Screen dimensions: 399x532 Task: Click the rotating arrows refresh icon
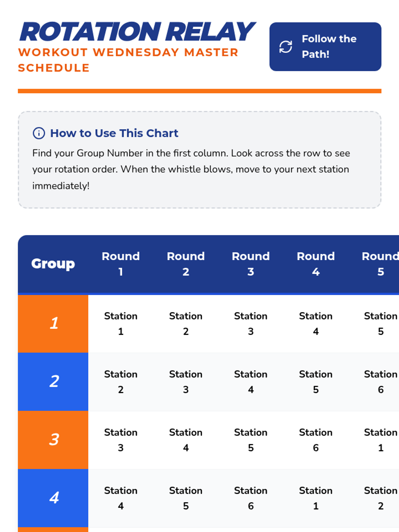pos(286,47)
